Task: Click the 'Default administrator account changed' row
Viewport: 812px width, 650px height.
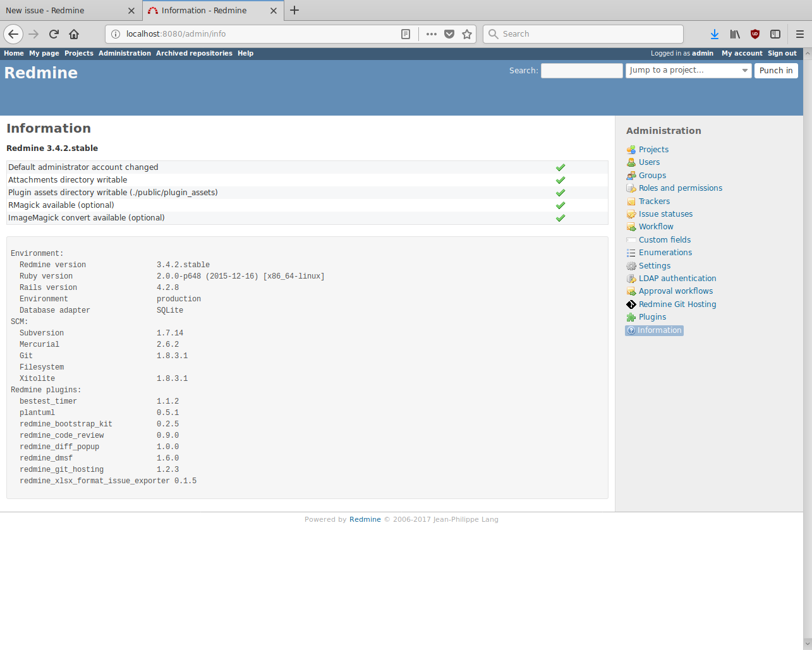Action: click(x=307, y=167)
